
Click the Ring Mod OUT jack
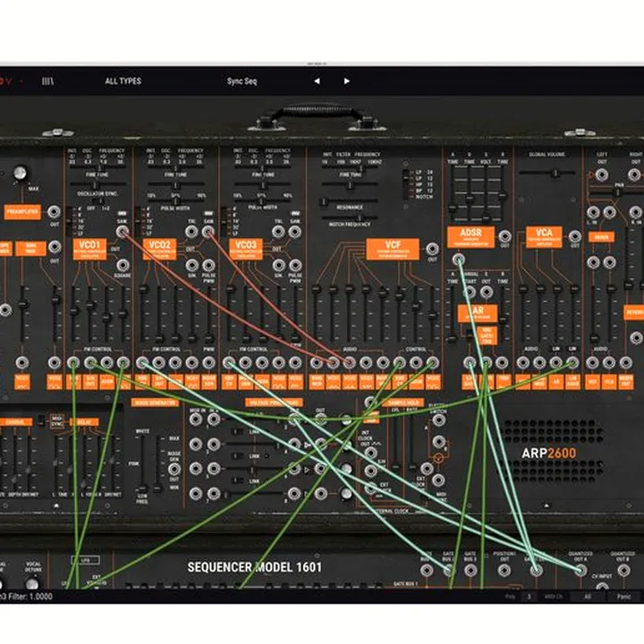[55, 247]
